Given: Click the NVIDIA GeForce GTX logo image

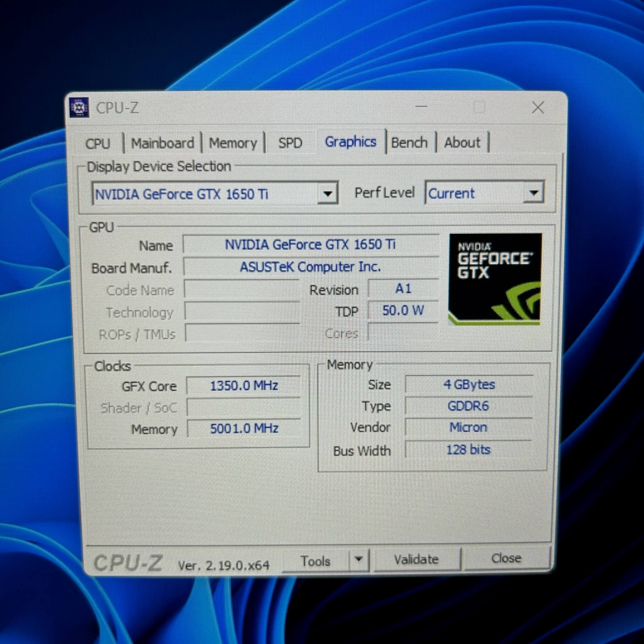Looking at the screenshot, I should [495, 279].
